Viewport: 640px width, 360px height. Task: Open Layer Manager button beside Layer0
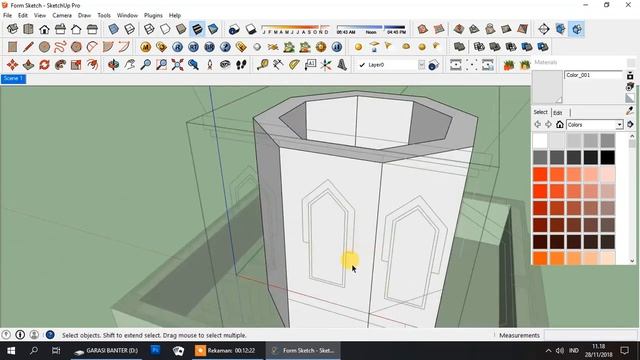coord(434,65)
